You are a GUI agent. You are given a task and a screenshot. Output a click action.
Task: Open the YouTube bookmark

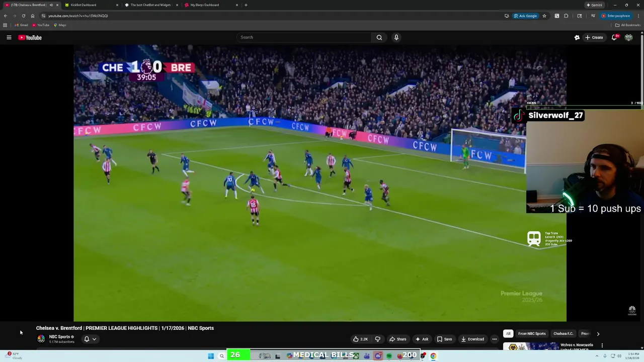click(x=41, y=25)
